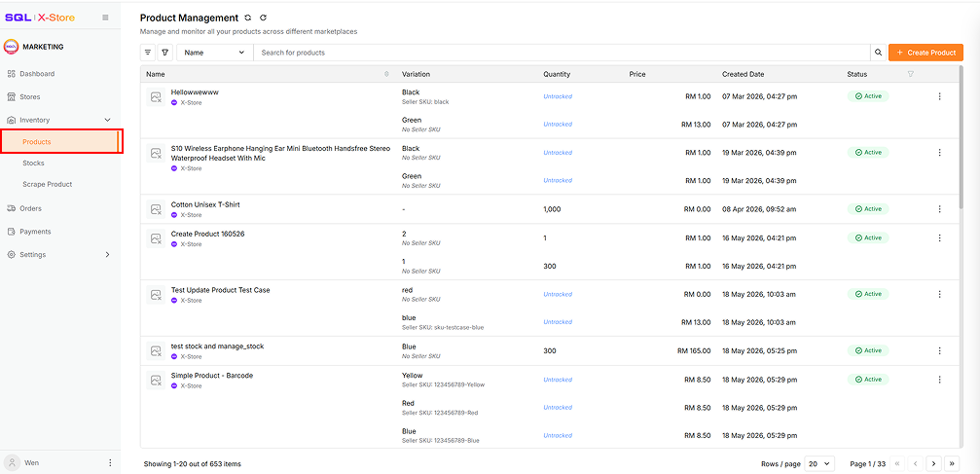Open the three-dot menu for S10 Wireless Earphone
Viewport: 980px width, 474px height.
point(939,153)
